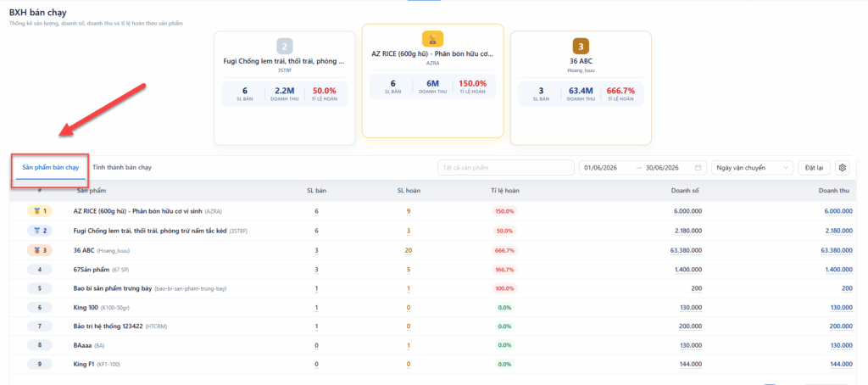This screenshot has width=868, height=385.
Task: Click the 36 ABC product row name
Action: tap(83, 250)
